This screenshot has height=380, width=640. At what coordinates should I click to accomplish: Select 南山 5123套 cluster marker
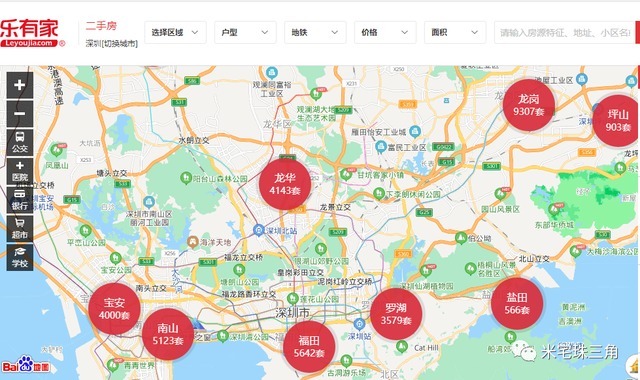pyautogui.click(x=168, y=334)
